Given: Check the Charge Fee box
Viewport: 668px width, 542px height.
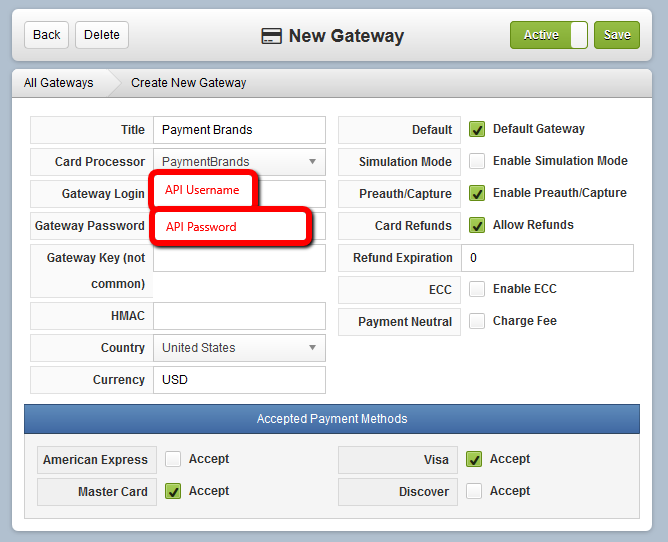Looking at the screenshot, I should tap(477, 321).
